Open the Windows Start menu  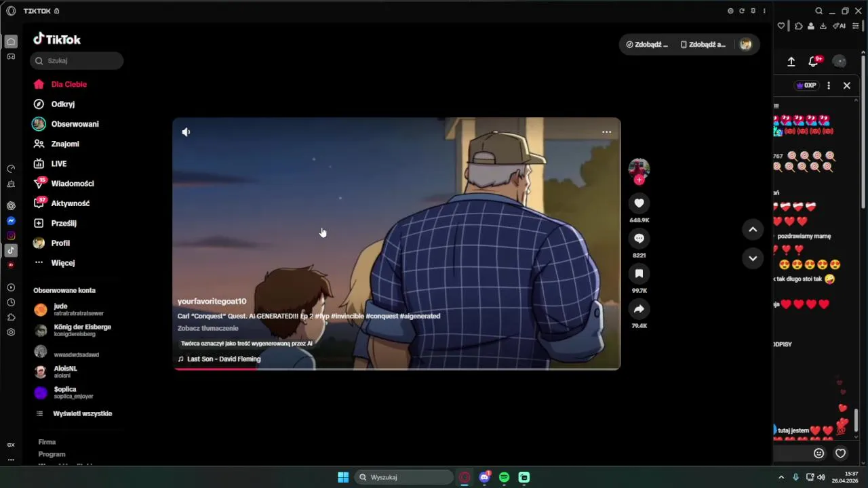coord(343,477)
